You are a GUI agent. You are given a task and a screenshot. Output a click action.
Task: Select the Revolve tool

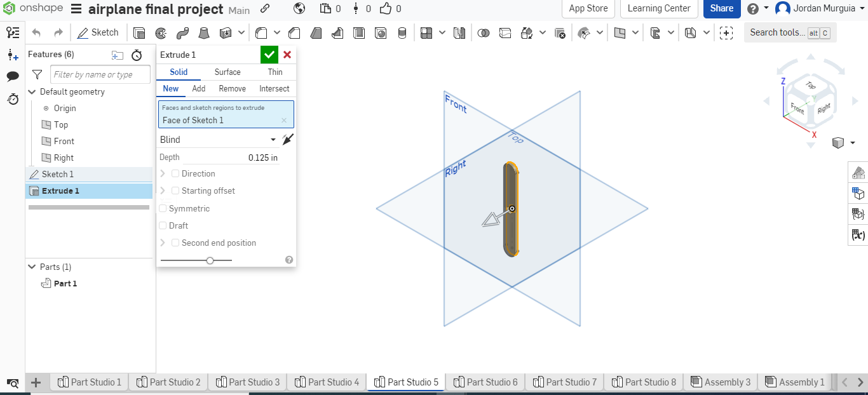[x=161, y=32]
